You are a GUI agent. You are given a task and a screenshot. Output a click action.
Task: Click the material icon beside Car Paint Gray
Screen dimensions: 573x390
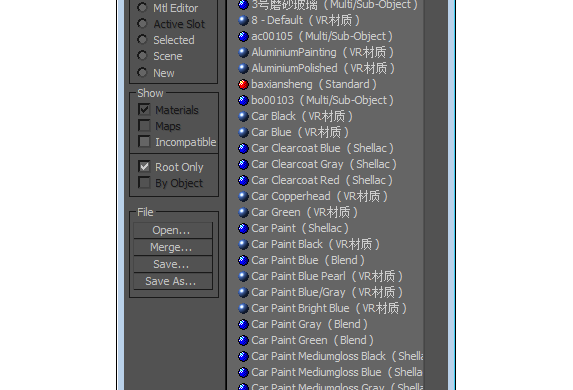click(243, 325)
